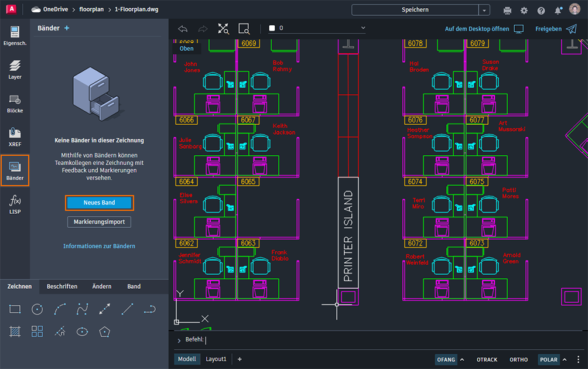Screen dimensions: 588x369
Task: Open the Speichern dropdown arrow
Action: click(484, 10)
